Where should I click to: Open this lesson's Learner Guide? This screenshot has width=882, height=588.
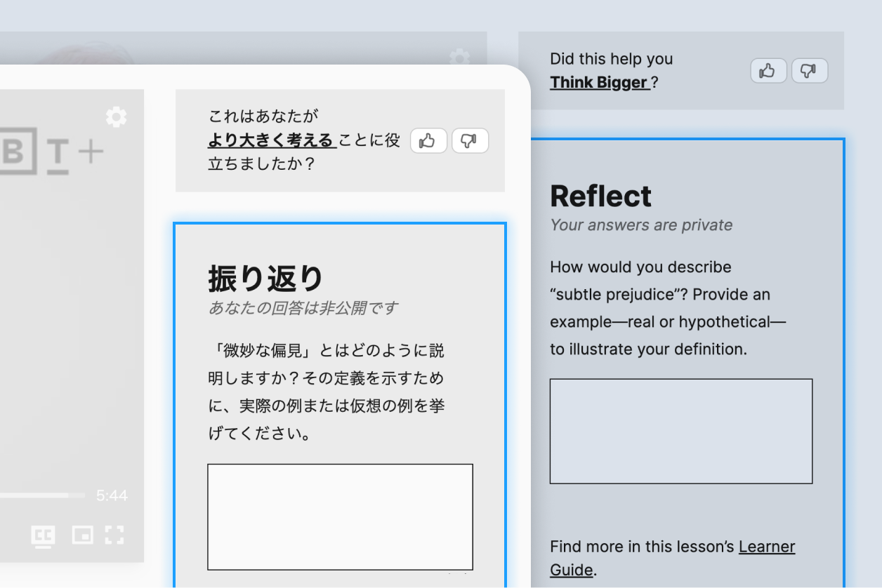pos(765,547)
